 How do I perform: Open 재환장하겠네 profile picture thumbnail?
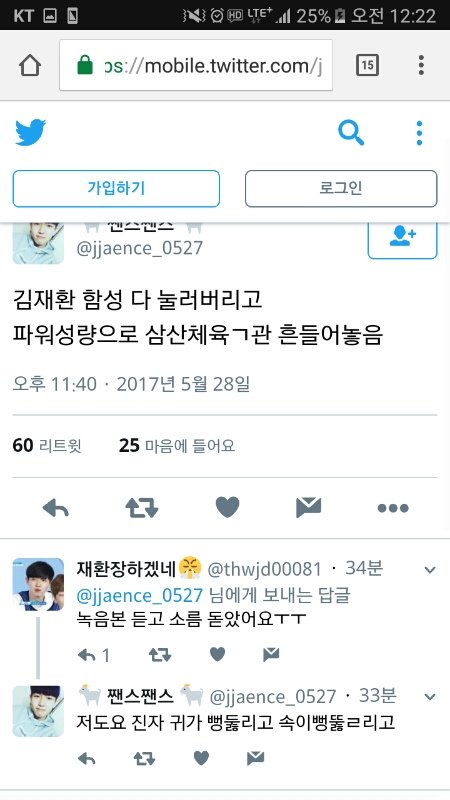(38, 584)
